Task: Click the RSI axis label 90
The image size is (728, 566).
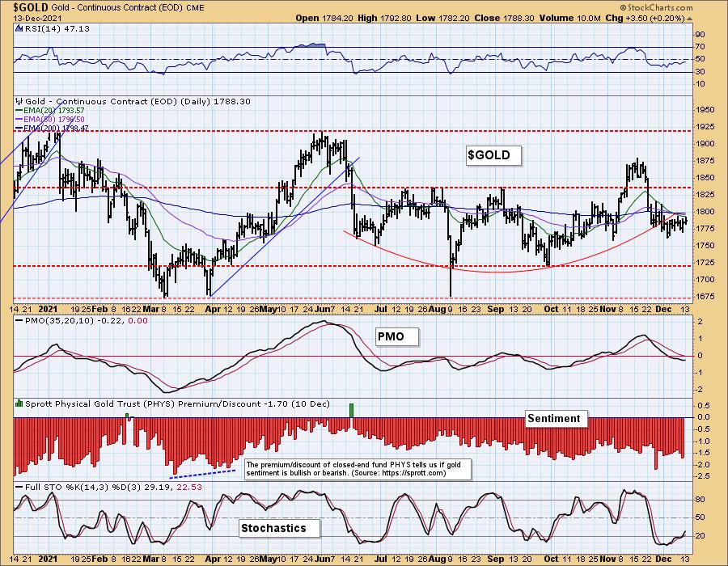Action: click(x=700, y=35)
